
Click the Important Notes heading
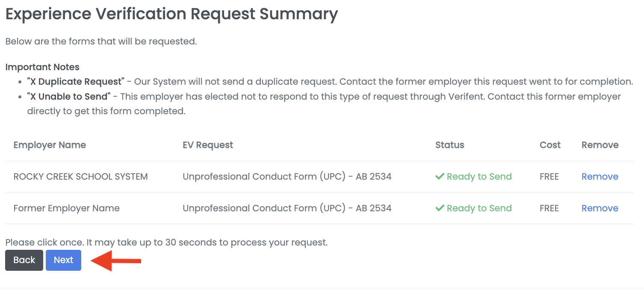(x=42, y=67)
